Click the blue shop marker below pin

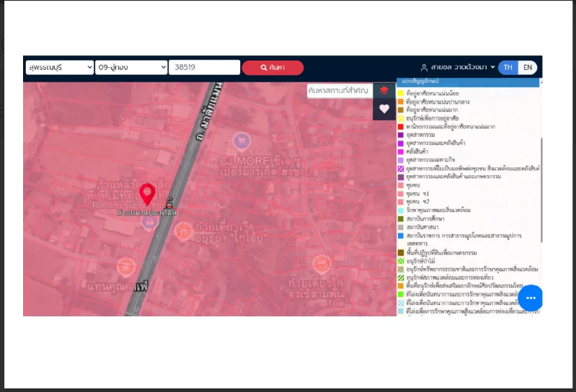(x=149, y=223)
